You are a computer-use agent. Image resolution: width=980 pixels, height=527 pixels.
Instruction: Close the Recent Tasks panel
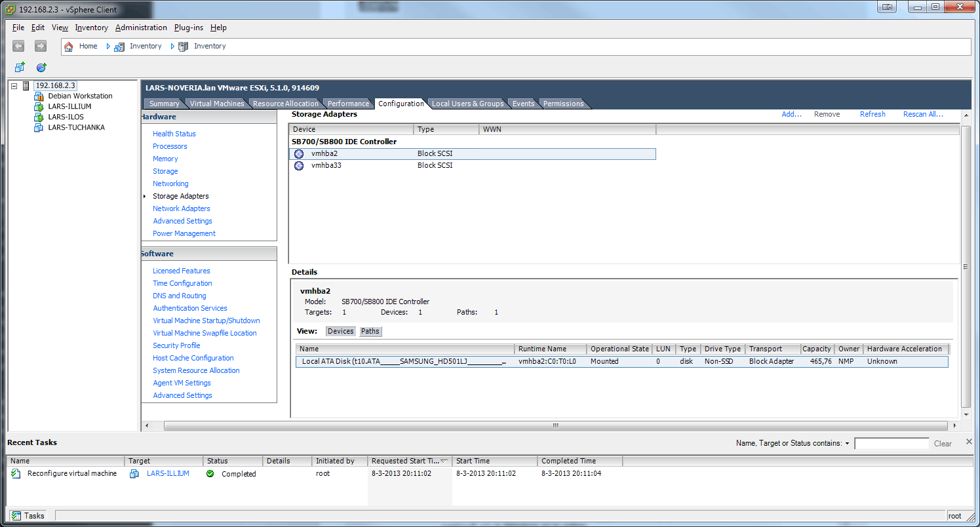[970, 442]
